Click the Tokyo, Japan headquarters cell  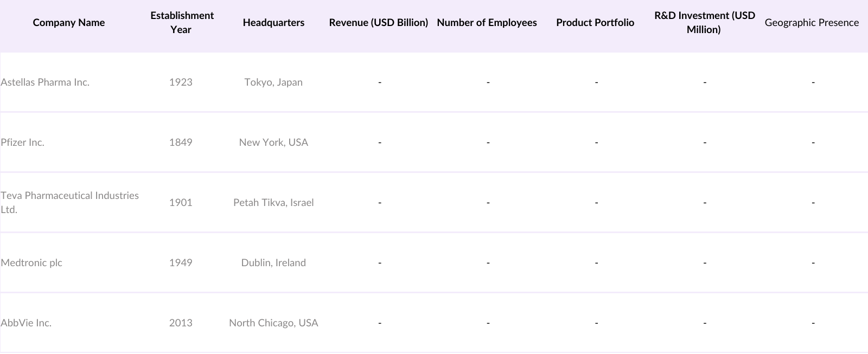[273, 82]
